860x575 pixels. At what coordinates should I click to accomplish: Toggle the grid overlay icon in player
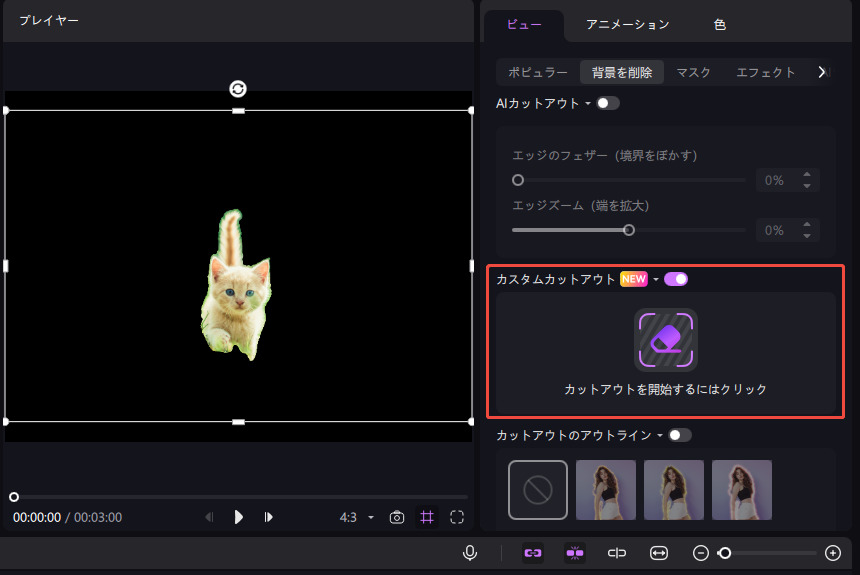click(427, 517)
